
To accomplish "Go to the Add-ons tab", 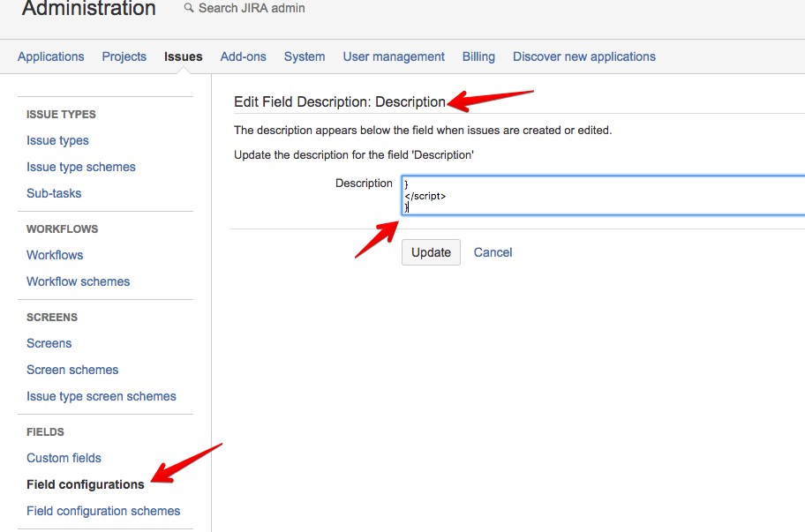I will pos(244,56).
